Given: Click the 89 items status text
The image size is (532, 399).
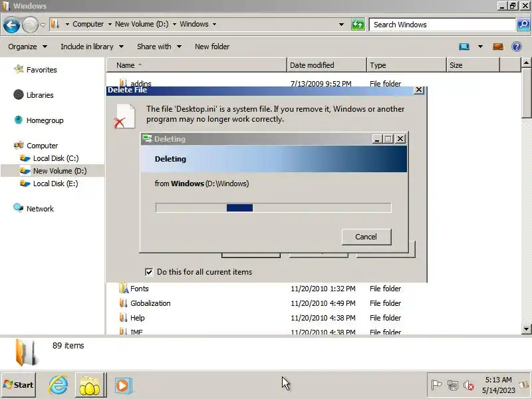Looking at the screenshot, I should 68,346.
